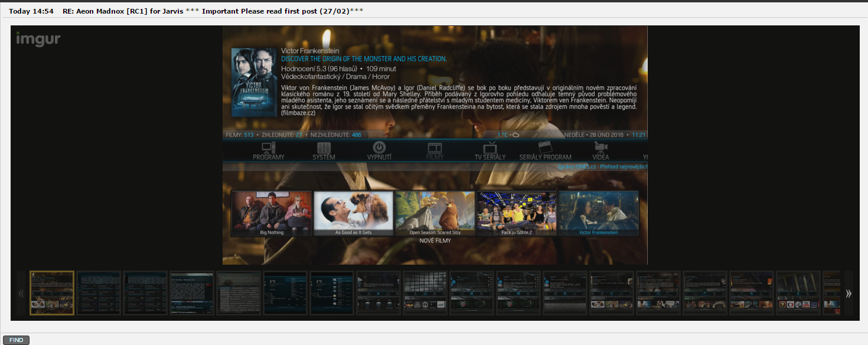Click the Seriály Program calendar icon
868x345 pixels.
(544, 148)
